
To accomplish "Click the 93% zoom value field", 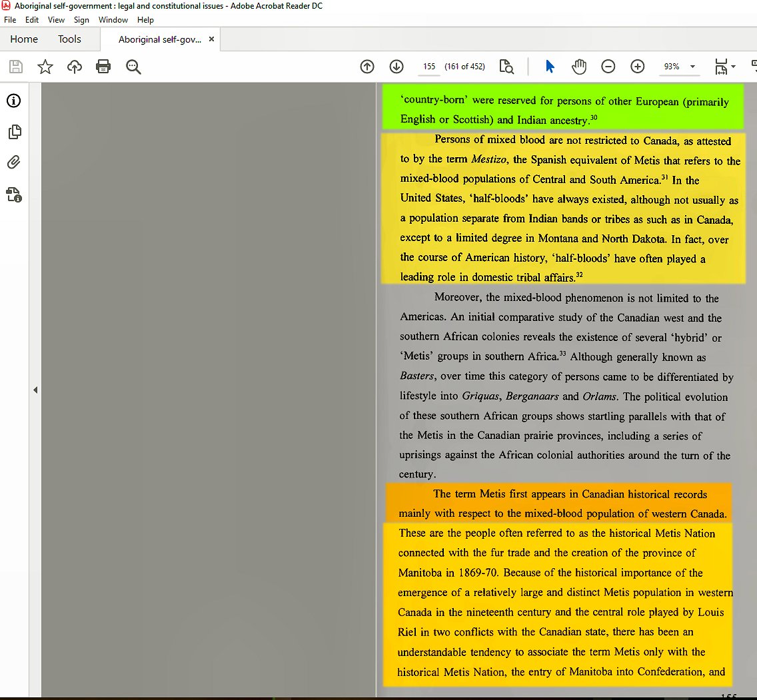I will pos(672,67).
